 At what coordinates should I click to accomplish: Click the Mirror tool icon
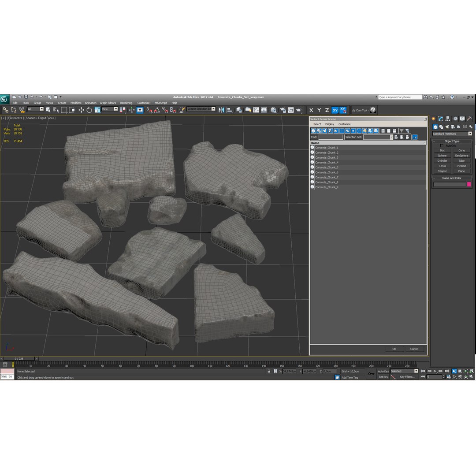[221, 110]
